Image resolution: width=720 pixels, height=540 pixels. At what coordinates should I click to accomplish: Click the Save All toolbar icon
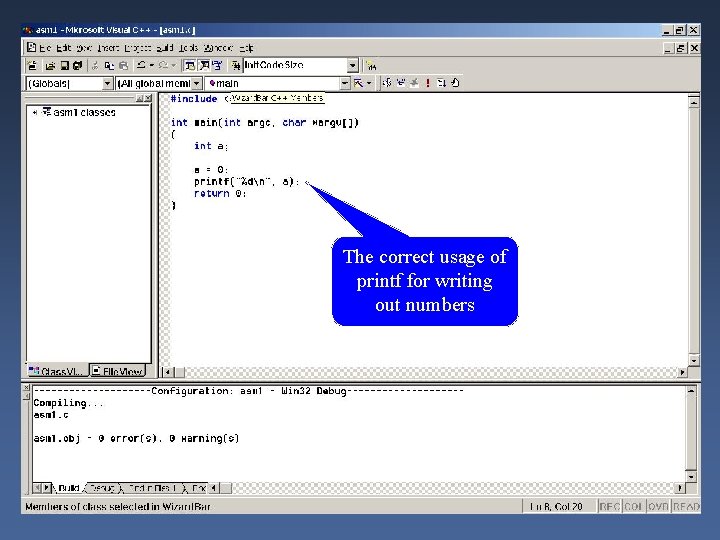click(78, 66)
